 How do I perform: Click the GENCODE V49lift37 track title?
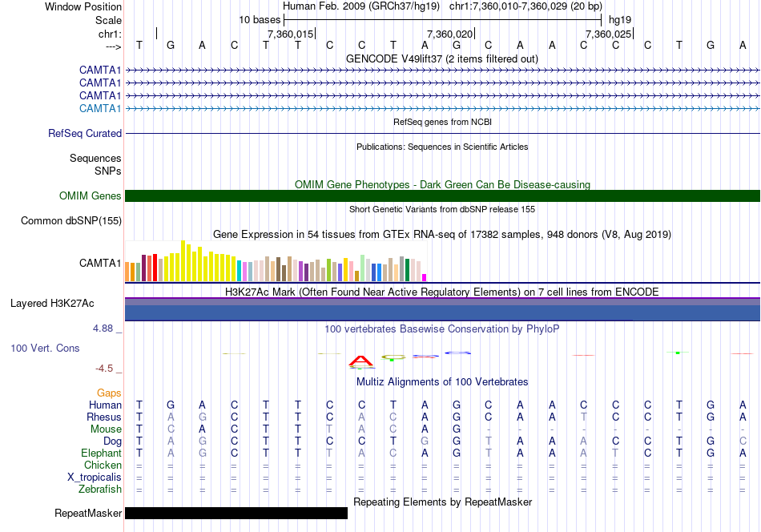click(x=442, y=58)
